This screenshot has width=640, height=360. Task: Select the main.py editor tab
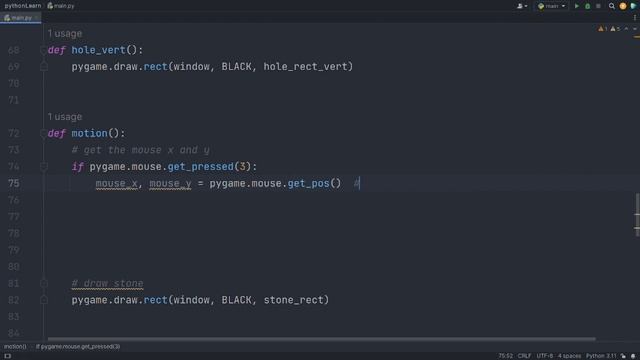click(19, 18)
